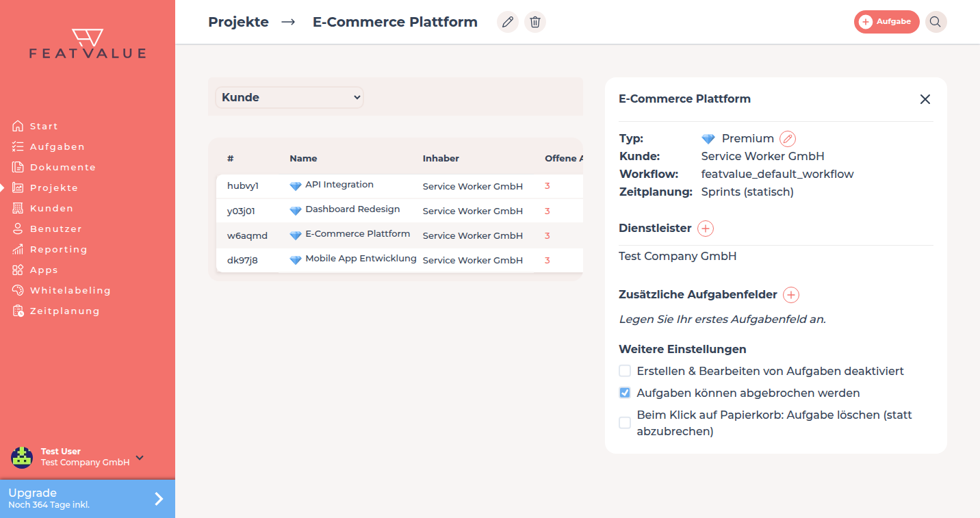The width and height of the screenshot is (980, 518).
Task: Sort by the Name column header
Action: tap(303, 158)
